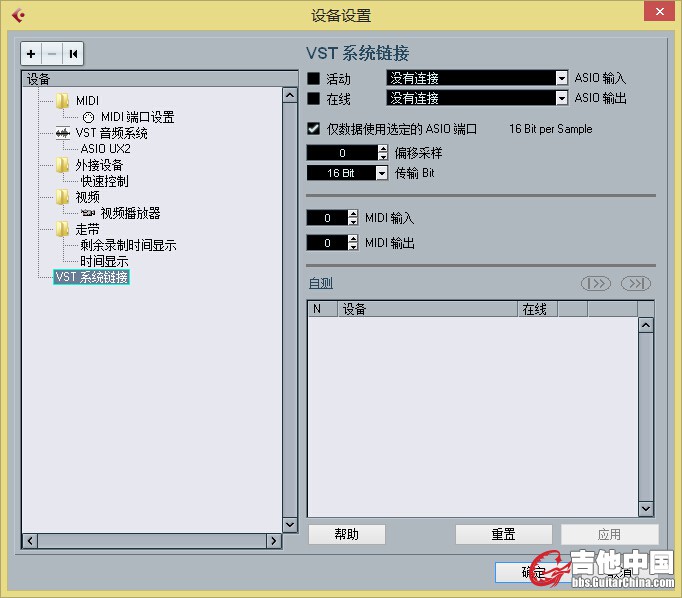
Task: Click the add device plus icon
Action: click(x=31, y=54)
